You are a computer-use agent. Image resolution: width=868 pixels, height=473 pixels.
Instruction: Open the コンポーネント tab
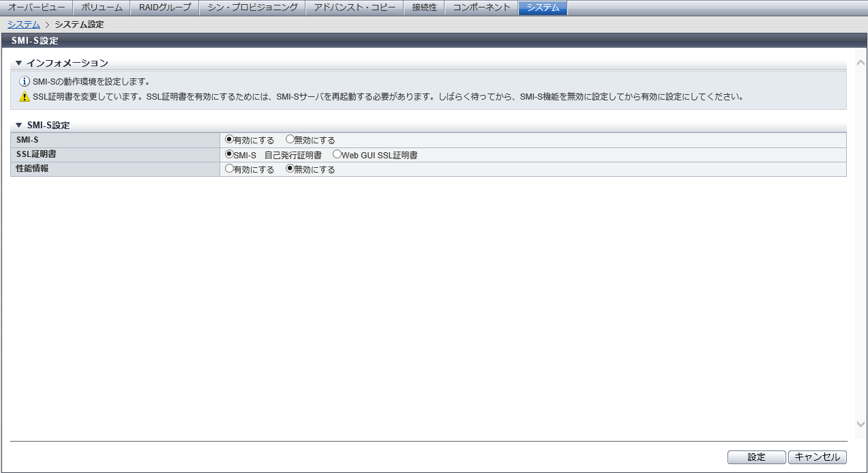481,8
